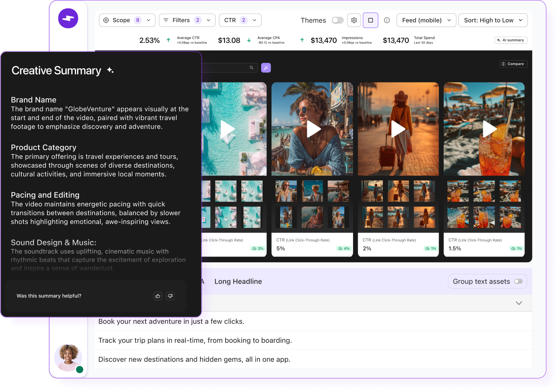
Task: Click the info circle icon
Action: [387, 20]
